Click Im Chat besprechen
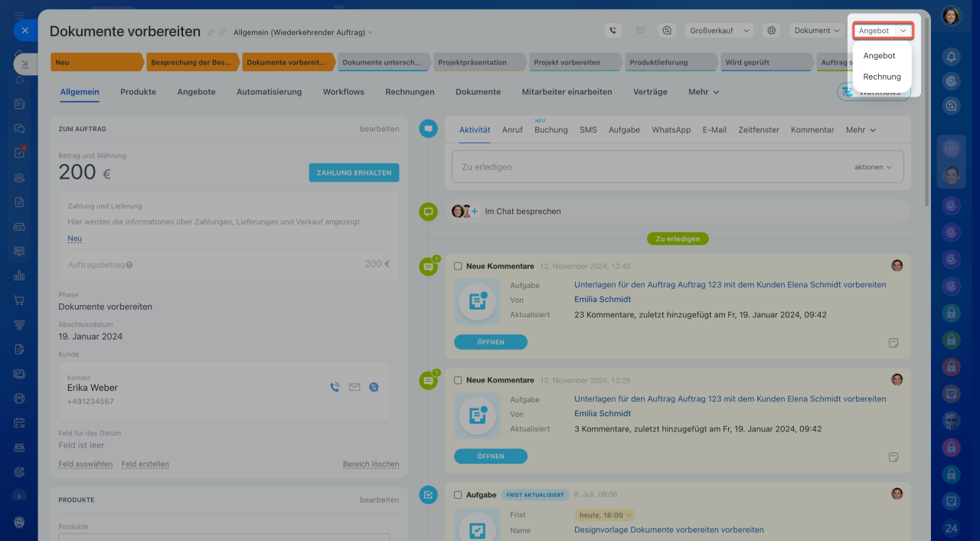The height and width of the screenshot is (541, 980). click(523, 211)
